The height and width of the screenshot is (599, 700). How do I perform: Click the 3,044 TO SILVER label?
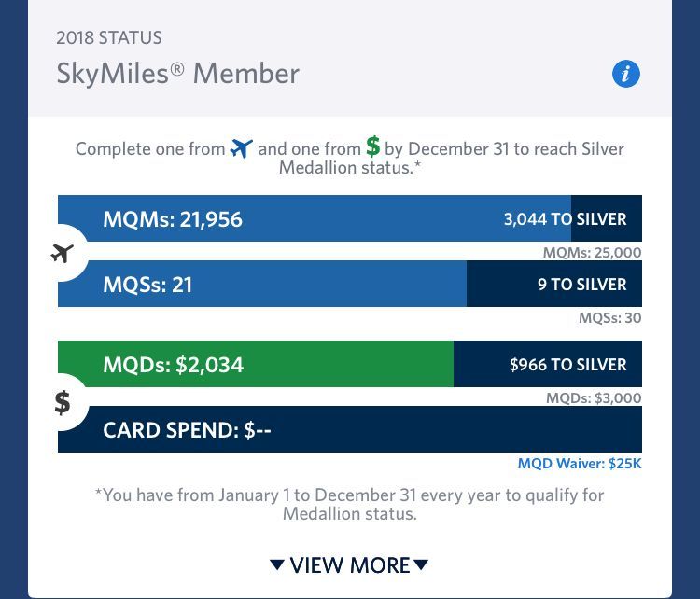[565, 219]
